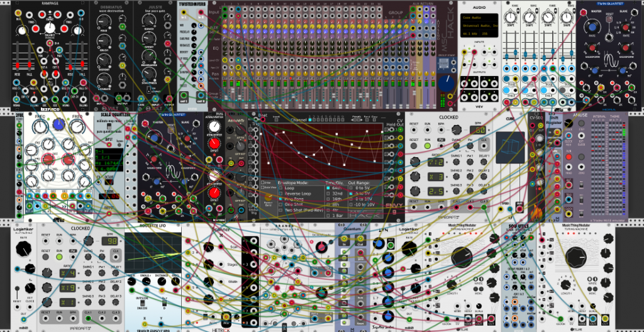Select the 0 to 10V out range checkbox
The image size is (644, 332).
[x=351, y=199]
